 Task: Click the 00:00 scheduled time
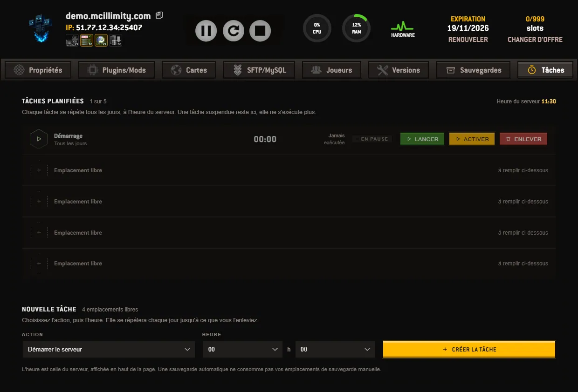pos(265,139)
